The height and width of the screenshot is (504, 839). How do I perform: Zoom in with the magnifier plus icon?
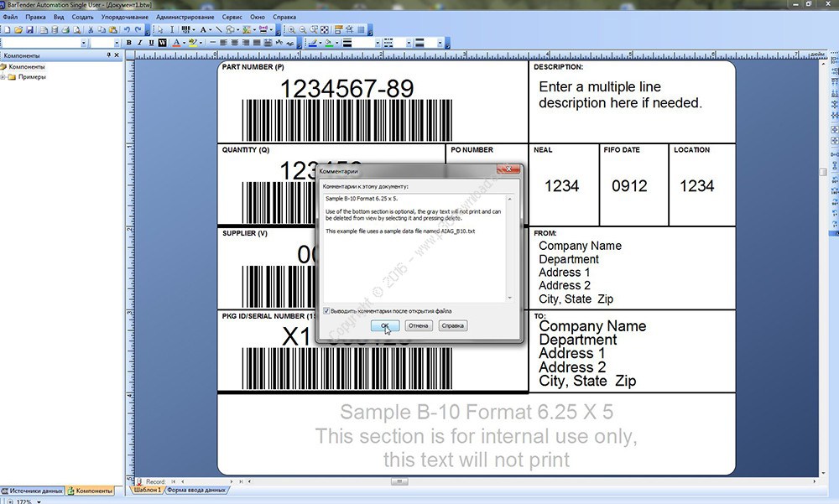pyautogui.click(x=292, y=30)
